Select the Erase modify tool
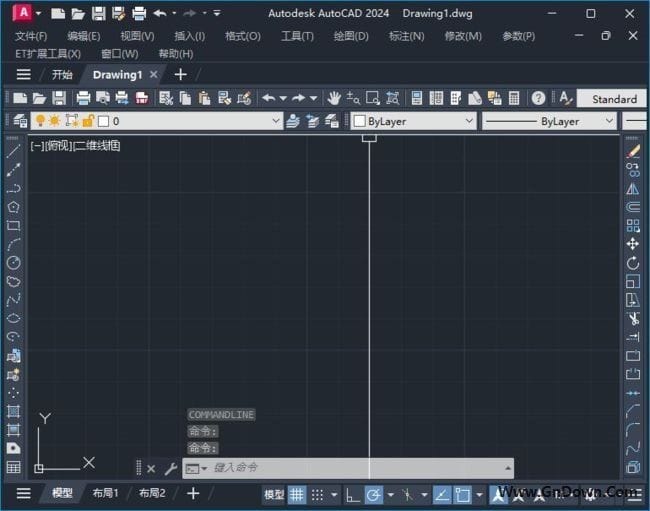Viewport: 650px width, 511px height. (x=633, y=151)
